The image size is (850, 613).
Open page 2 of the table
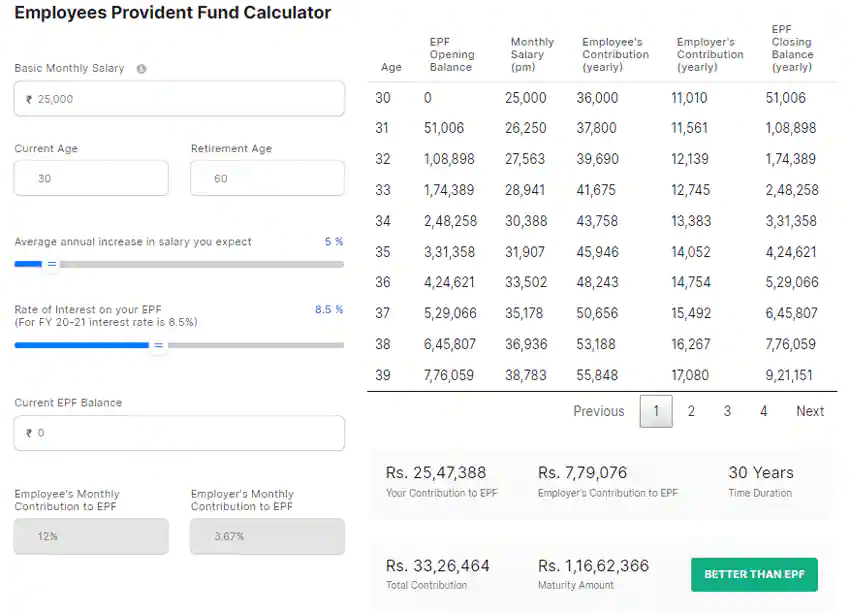[x=691, y=411]
